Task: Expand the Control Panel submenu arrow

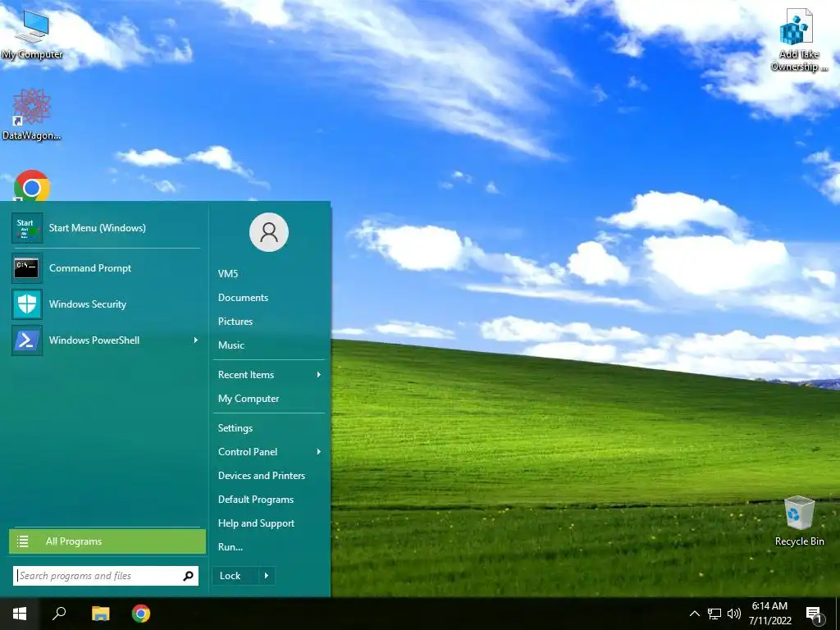Action: coord(319,452)
